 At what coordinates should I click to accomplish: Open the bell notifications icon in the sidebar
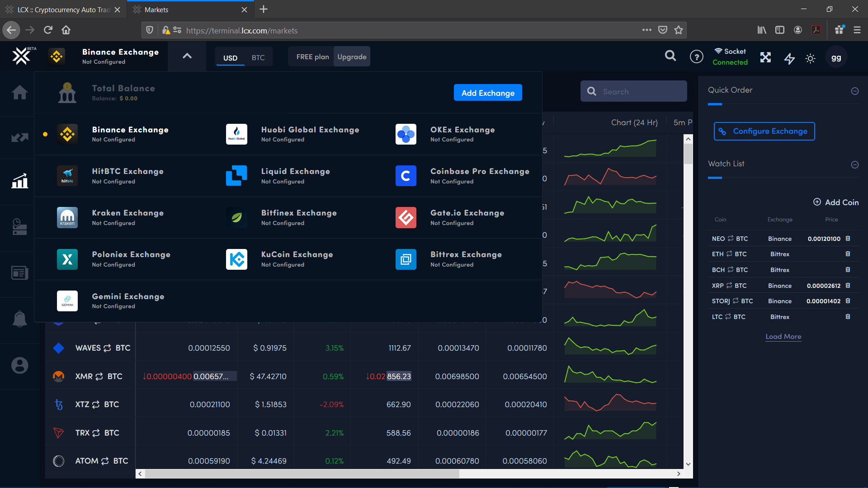point(19,319)
